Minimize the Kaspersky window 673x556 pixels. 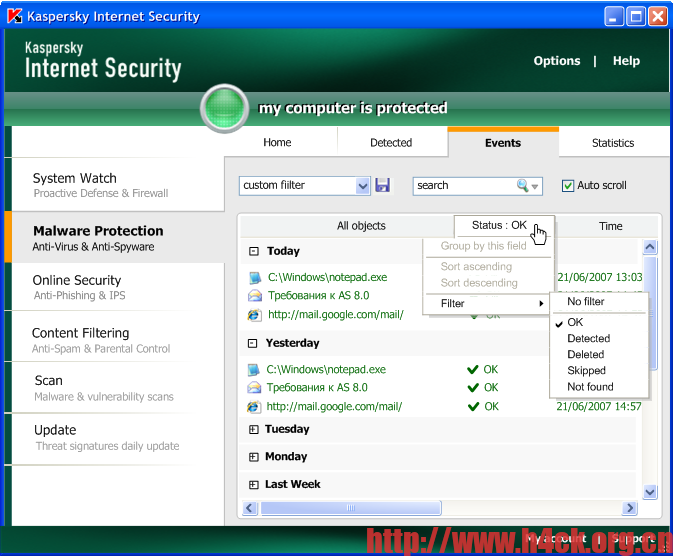(614, 17)
